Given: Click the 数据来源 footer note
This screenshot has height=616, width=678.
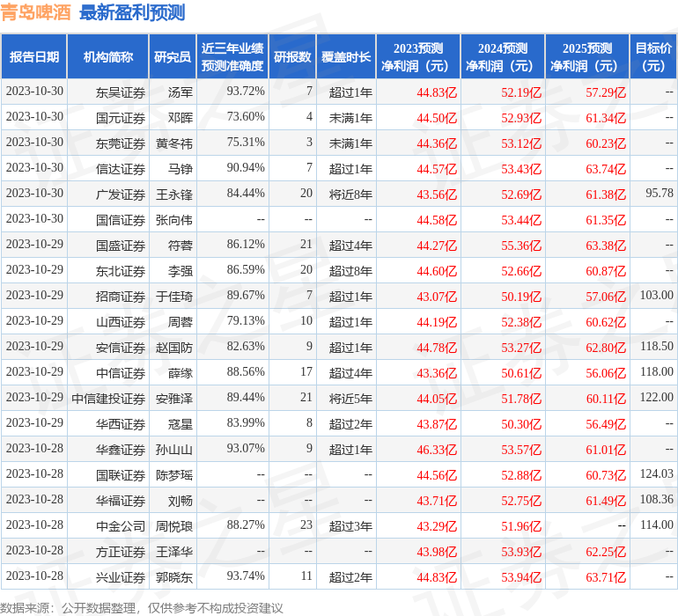Looking at the screenshot, I should [x=142, y=608].
